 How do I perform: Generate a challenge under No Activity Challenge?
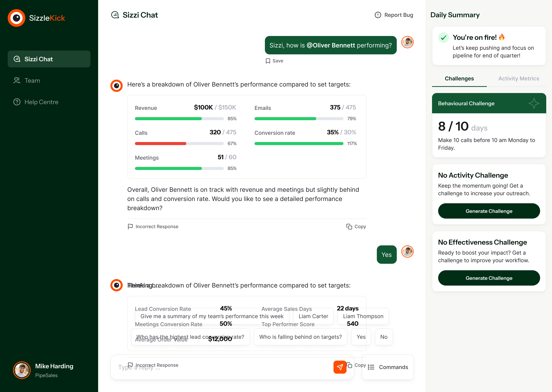click(x=489, y=211)
